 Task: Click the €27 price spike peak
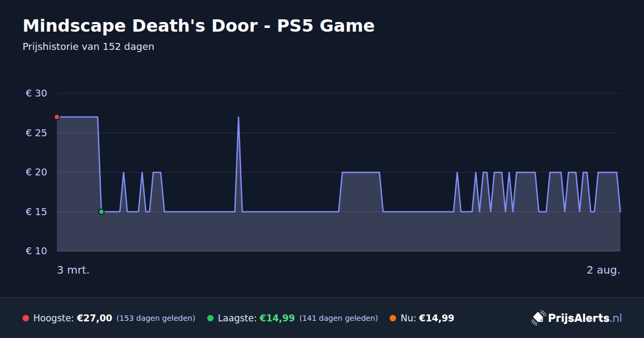point(238,117)
